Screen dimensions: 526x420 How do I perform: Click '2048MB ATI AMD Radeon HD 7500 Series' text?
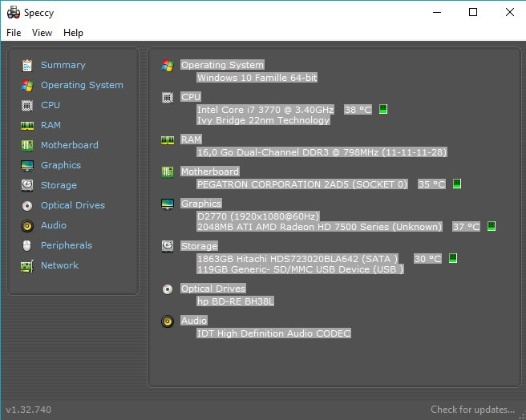[x=319, y=227]
